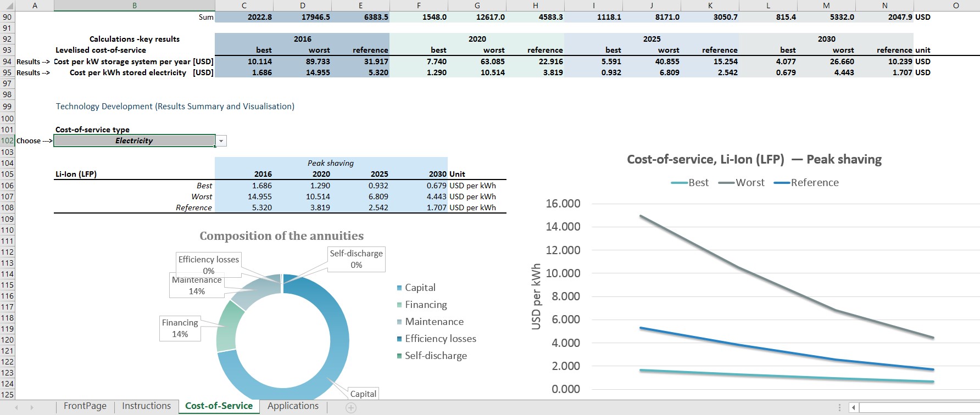Click the Technology Development section heading
The height and width of the screenshot is (415, 980).
coord(175,106)
